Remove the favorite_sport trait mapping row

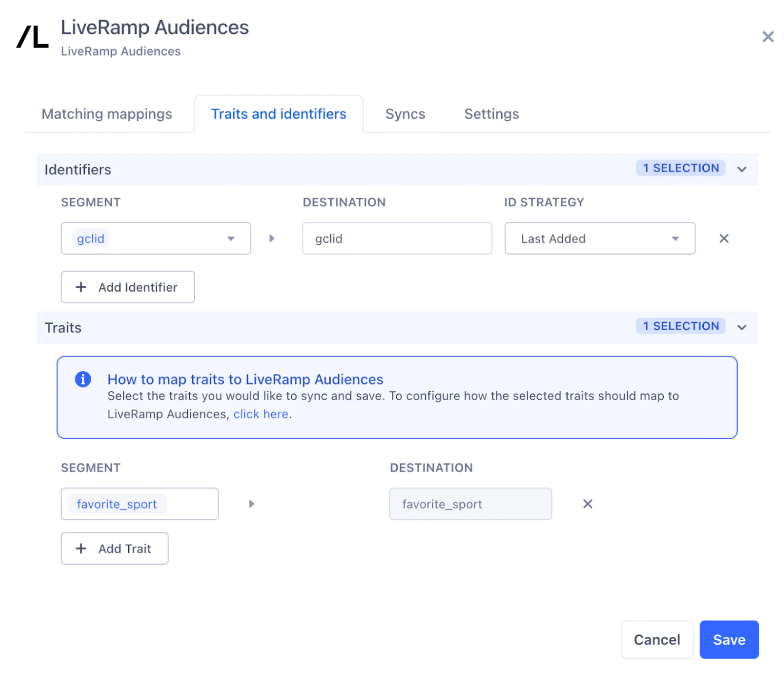587,504
